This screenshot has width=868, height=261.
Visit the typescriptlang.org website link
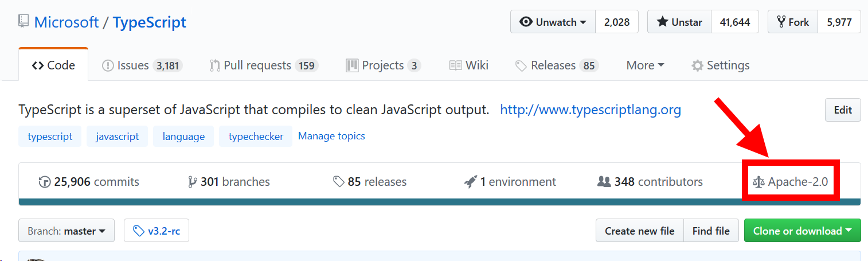pos(591,110)
